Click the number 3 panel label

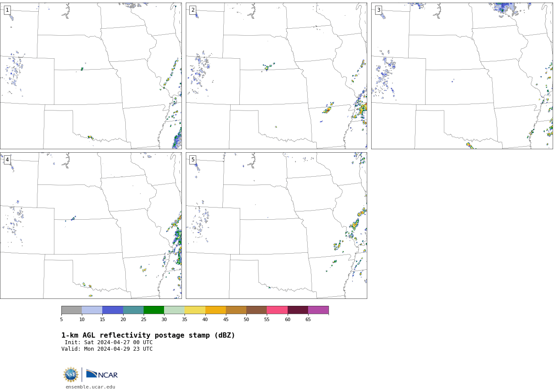click(x=379, y=10)
